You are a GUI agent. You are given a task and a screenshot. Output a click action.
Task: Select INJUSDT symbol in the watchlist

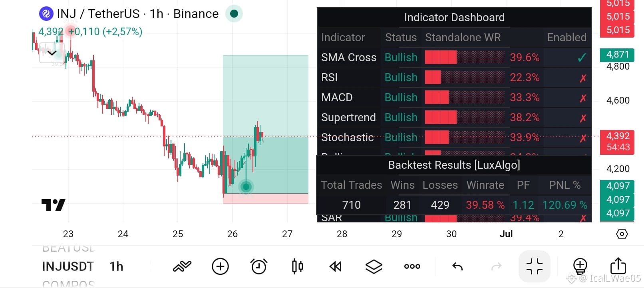pos(68,266)
